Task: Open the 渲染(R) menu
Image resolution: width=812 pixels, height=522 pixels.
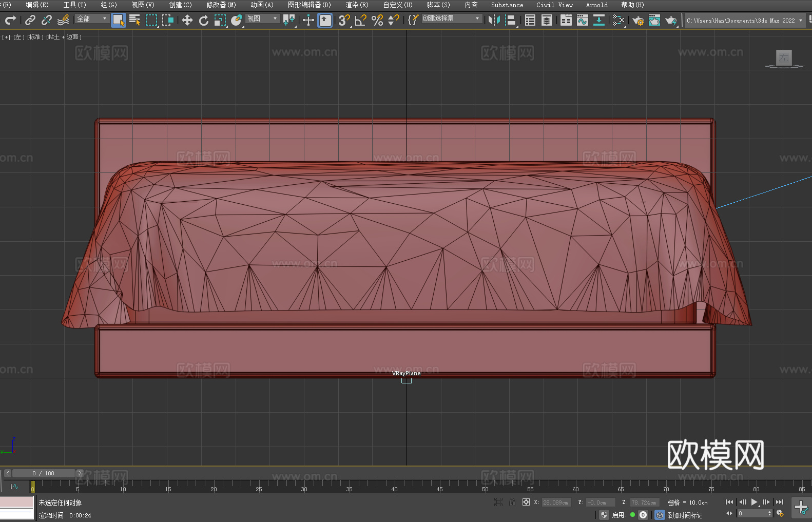Action: click(x=357, y=5)
